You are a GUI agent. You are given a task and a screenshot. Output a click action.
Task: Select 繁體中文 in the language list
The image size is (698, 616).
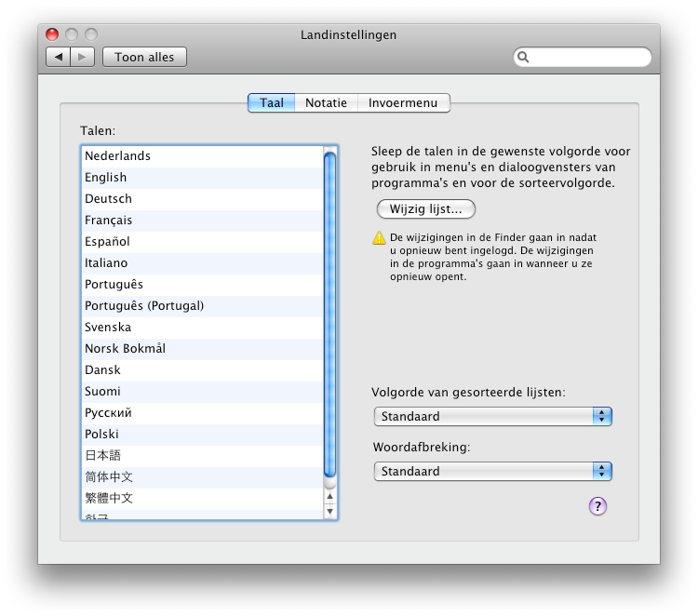[203, 498]
